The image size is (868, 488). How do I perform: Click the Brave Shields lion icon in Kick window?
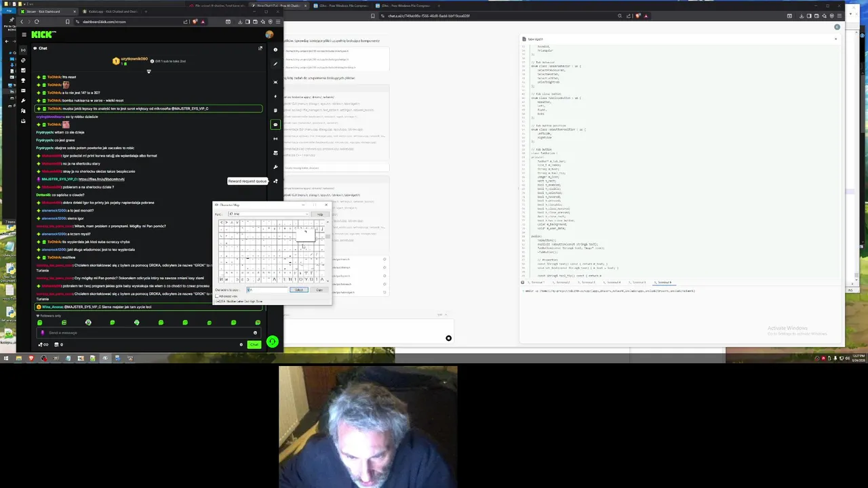[x=195, y=22]
